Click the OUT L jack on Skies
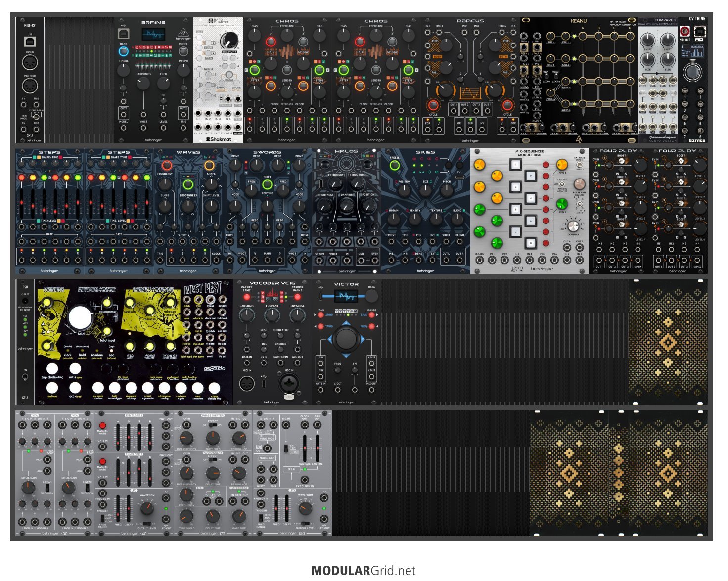 [x=447, y=261]
